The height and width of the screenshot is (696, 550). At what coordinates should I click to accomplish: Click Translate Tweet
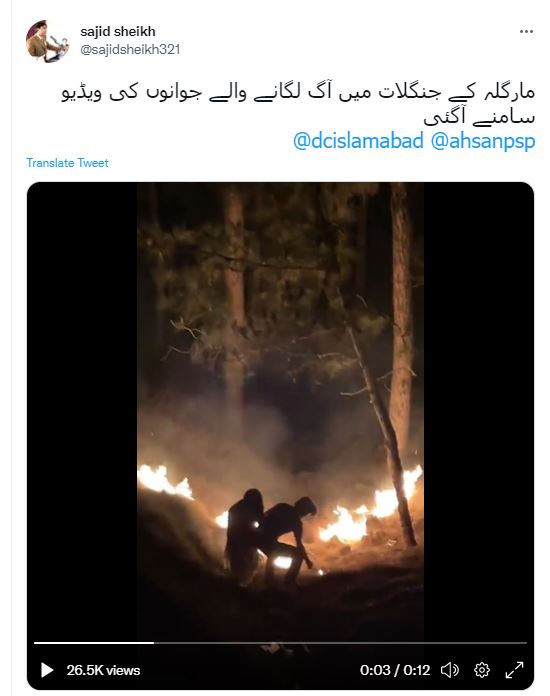[67, 163]
